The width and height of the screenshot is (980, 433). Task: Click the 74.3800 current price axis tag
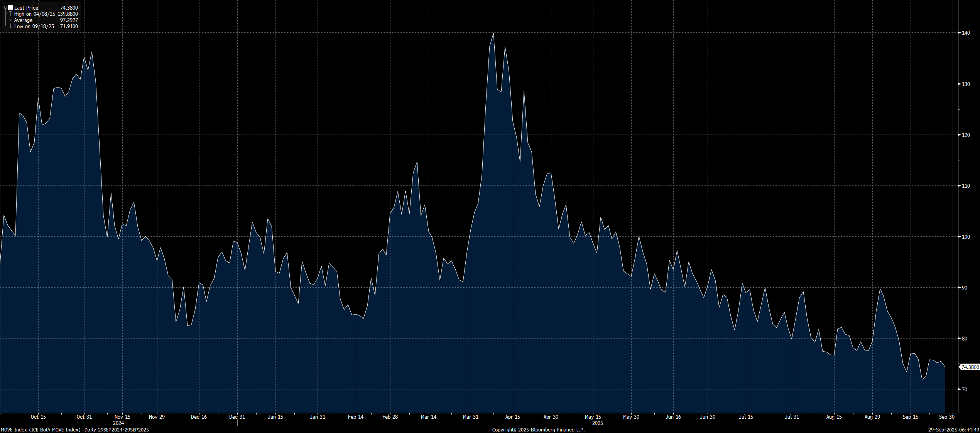pos(970,367)
